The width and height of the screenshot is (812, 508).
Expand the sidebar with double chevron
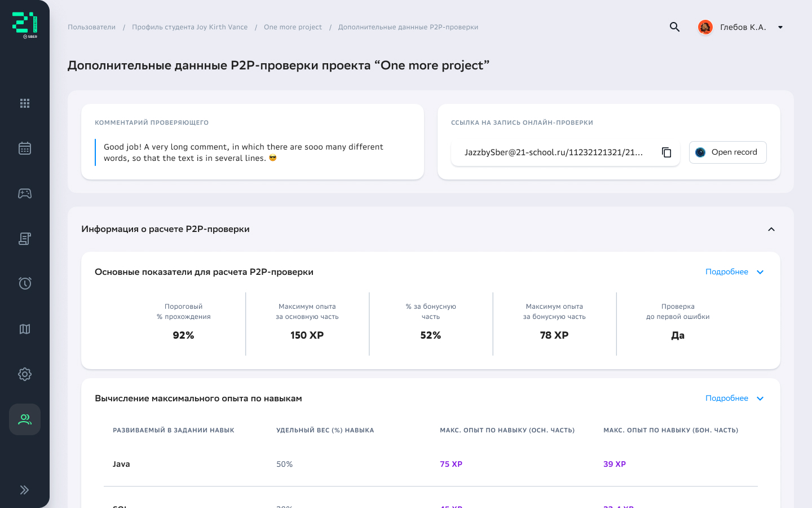pos(24,490)
